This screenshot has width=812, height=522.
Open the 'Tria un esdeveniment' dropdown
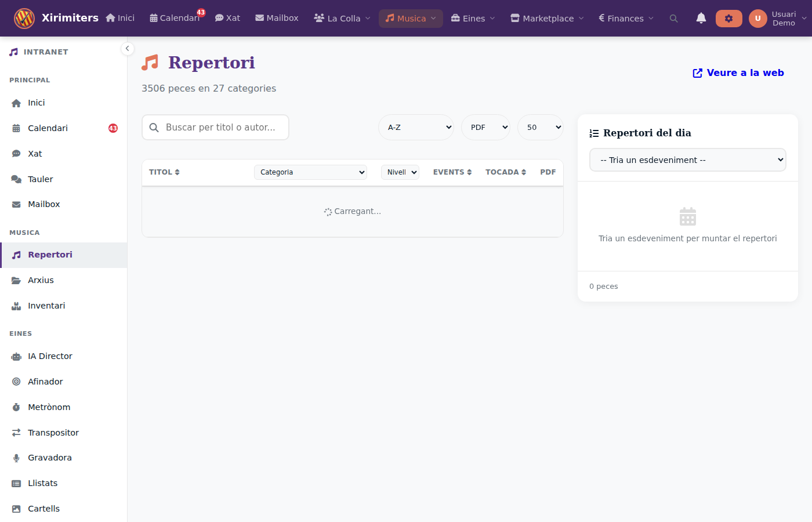[x=687, y=160]
